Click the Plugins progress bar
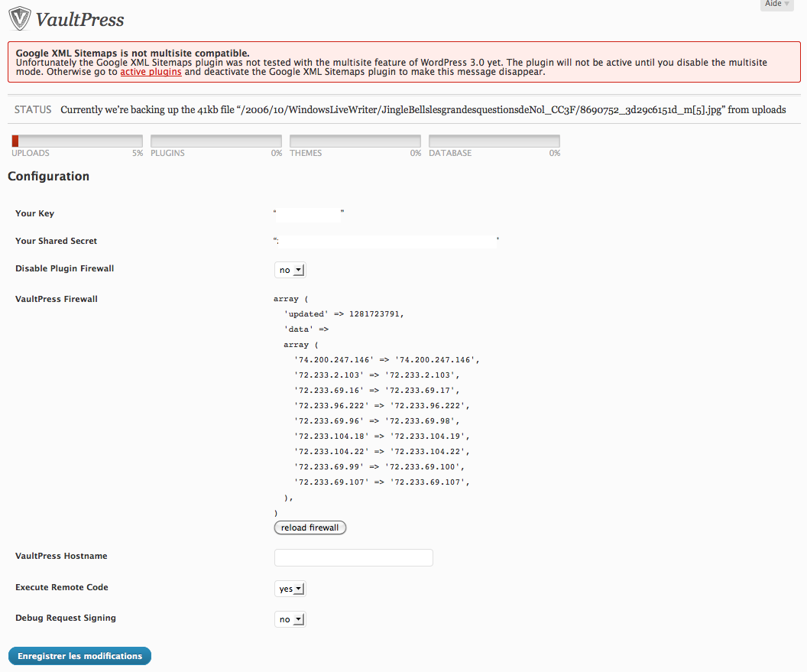This screenshot has width=807, height=672. point(216,141)
